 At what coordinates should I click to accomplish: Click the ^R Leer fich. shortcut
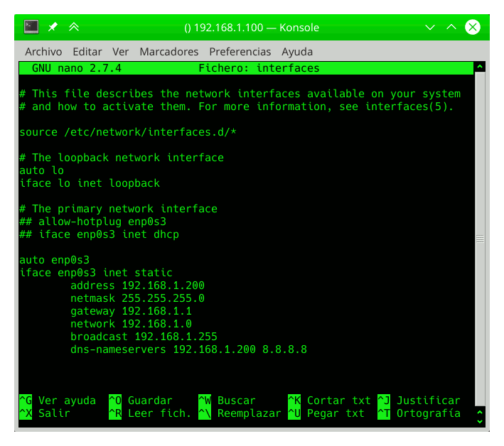point(150,413)
